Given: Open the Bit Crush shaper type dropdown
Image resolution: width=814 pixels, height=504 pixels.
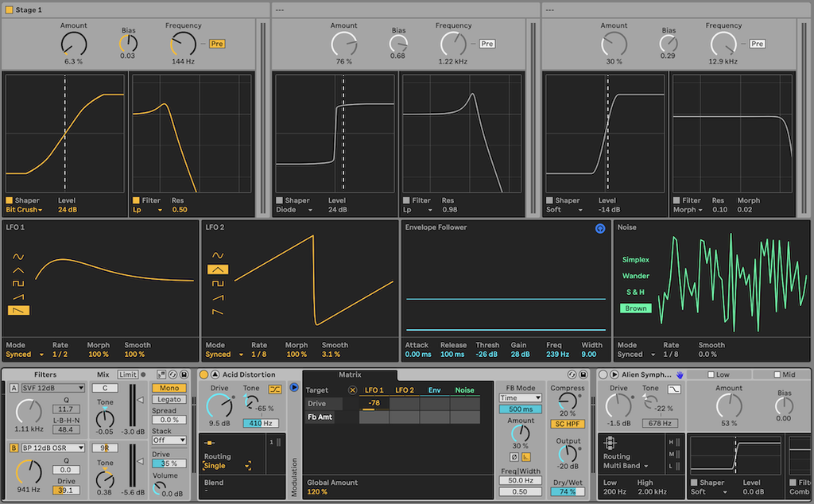Looking at the screenshot, I should coord(24,210).
